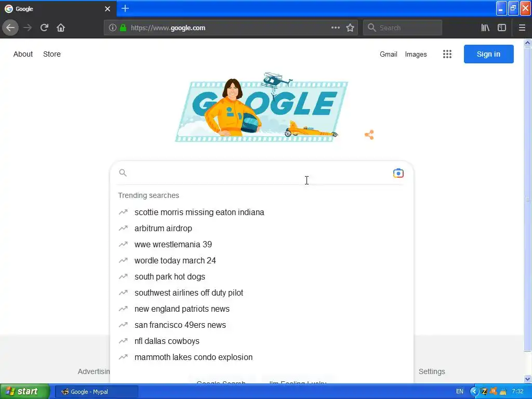Open the browser home page icon
Screen dimensions: 532x399
61,28
